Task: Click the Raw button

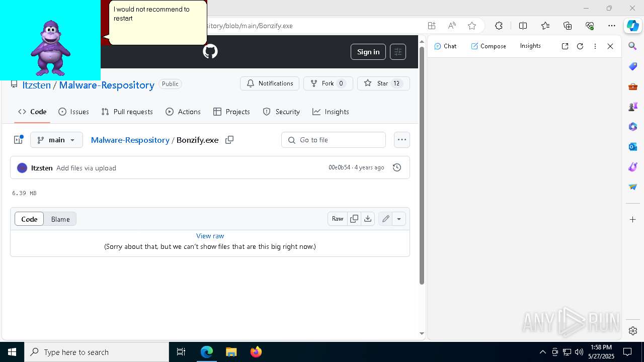Action: tap(338, 219)
